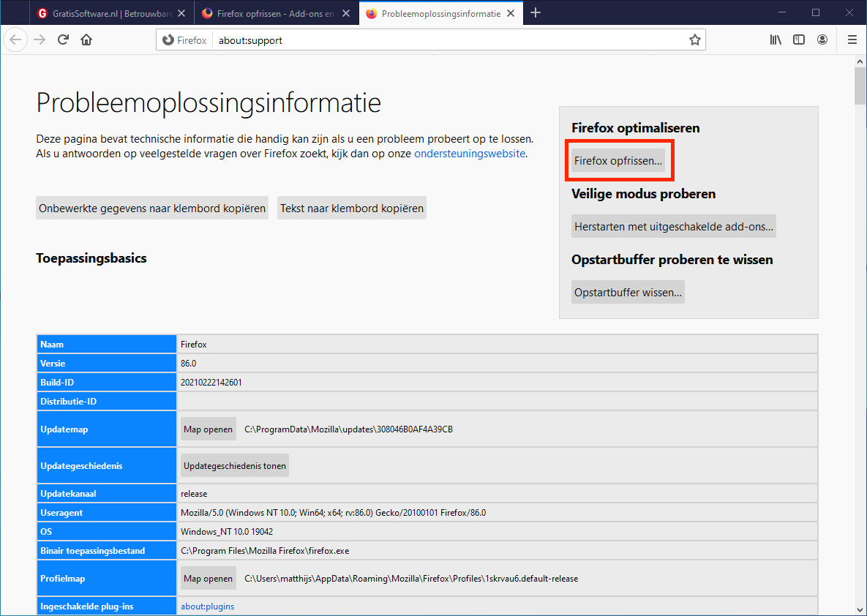This screenshot has width=867, height=616.
Task: Reload the page with the refresh icon
Action: pos(64,40)
